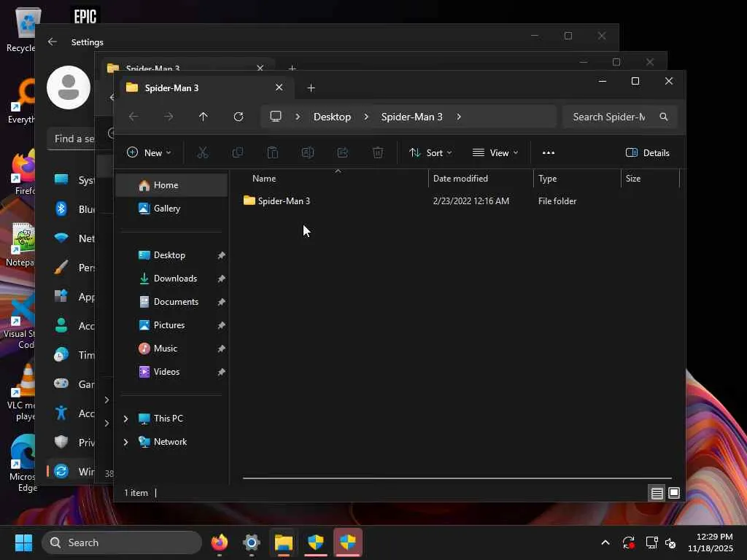Image resolution: width=747 pixels, height=560 pixels.
Task: Open Firefox from the taskbar
Action: (x=219, y=542)
